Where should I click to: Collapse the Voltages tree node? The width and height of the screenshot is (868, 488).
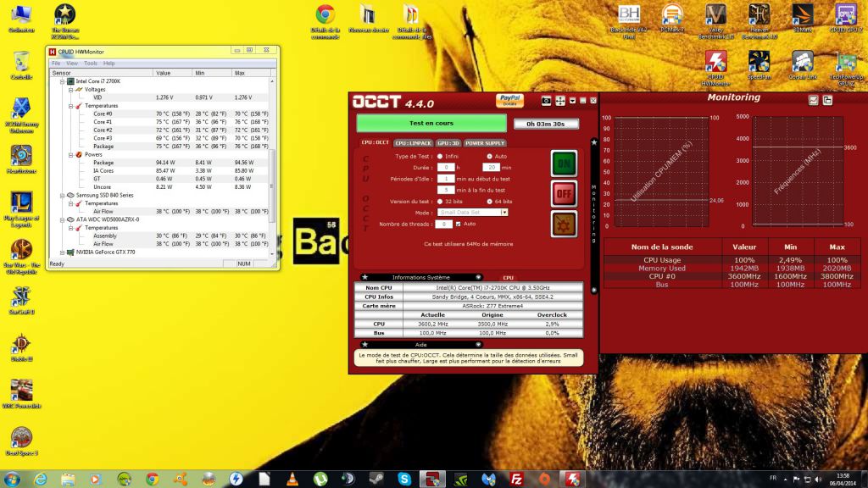coord(70,90)
